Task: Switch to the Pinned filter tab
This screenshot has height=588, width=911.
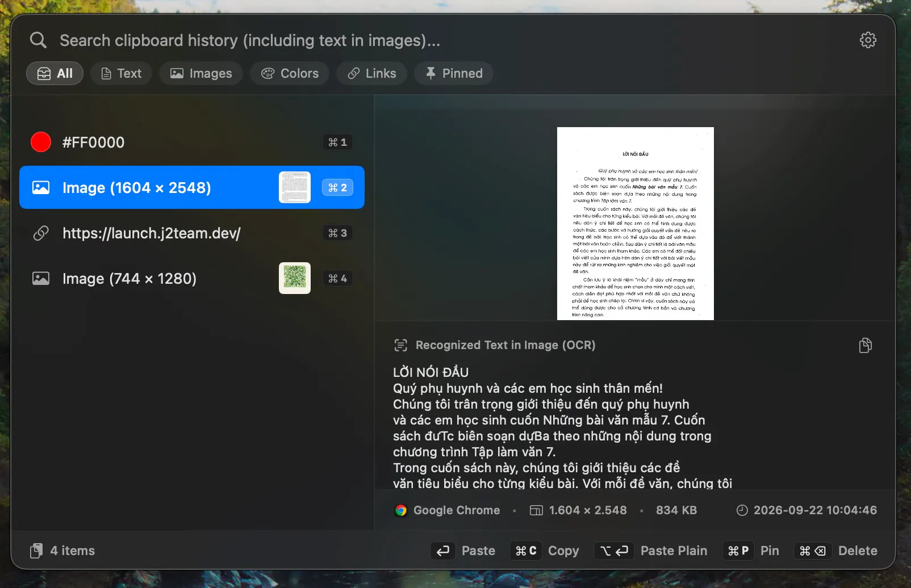Action: point(454,73)
